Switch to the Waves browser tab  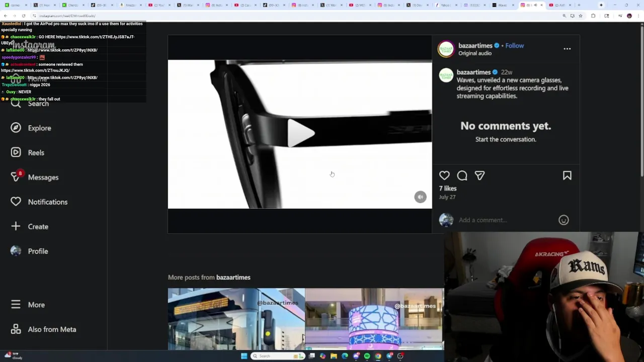click(x=503, y=5)
